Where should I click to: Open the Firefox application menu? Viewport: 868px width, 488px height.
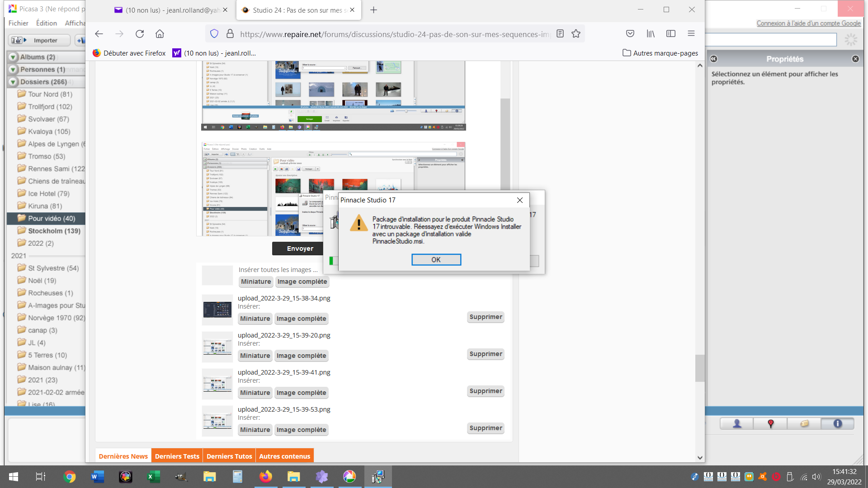point(691,33)
